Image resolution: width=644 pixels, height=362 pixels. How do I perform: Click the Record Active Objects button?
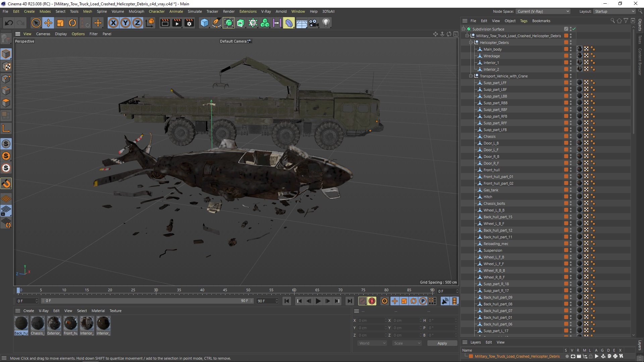click(x=362, y=301)
